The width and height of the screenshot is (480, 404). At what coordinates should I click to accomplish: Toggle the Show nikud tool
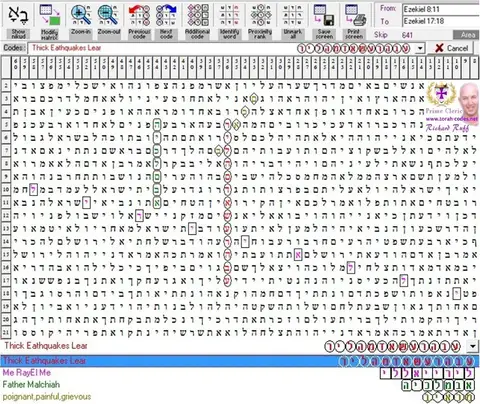[x=18, y=20]
